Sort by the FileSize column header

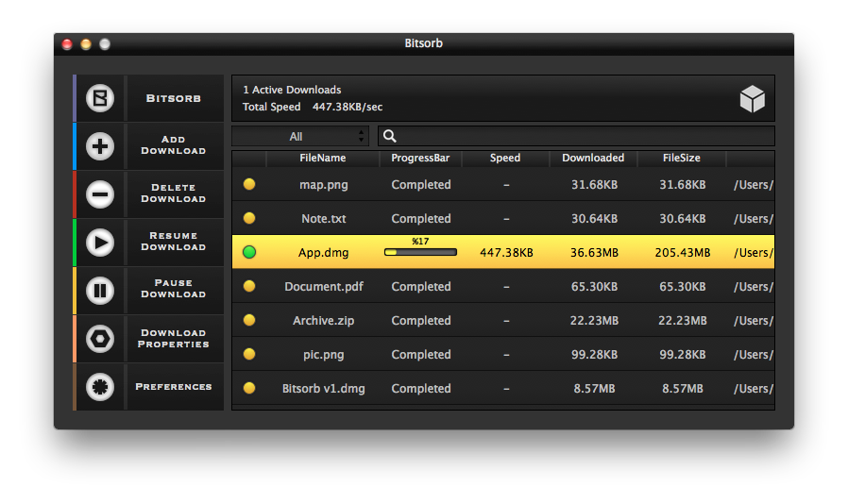682,158
